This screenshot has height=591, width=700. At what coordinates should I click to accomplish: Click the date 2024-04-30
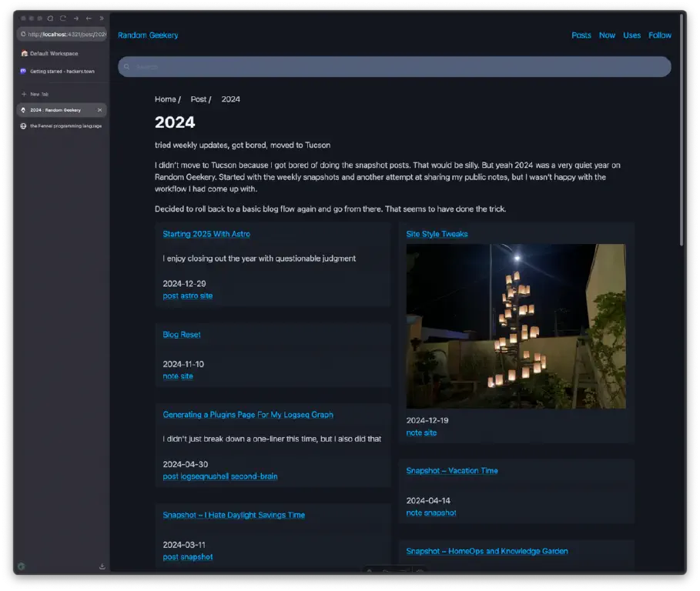(x=186, y=464)
